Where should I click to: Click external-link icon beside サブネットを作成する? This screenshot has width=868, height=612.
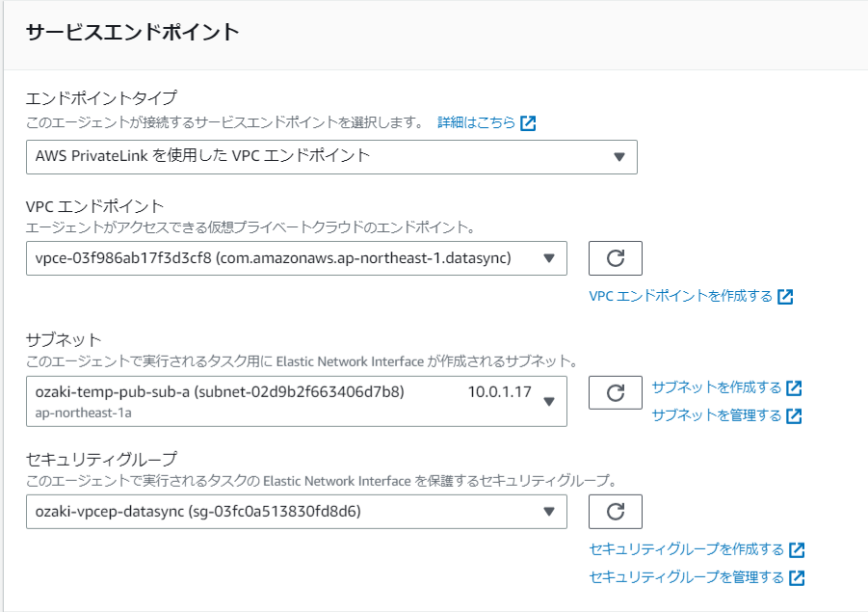(795, 388)
